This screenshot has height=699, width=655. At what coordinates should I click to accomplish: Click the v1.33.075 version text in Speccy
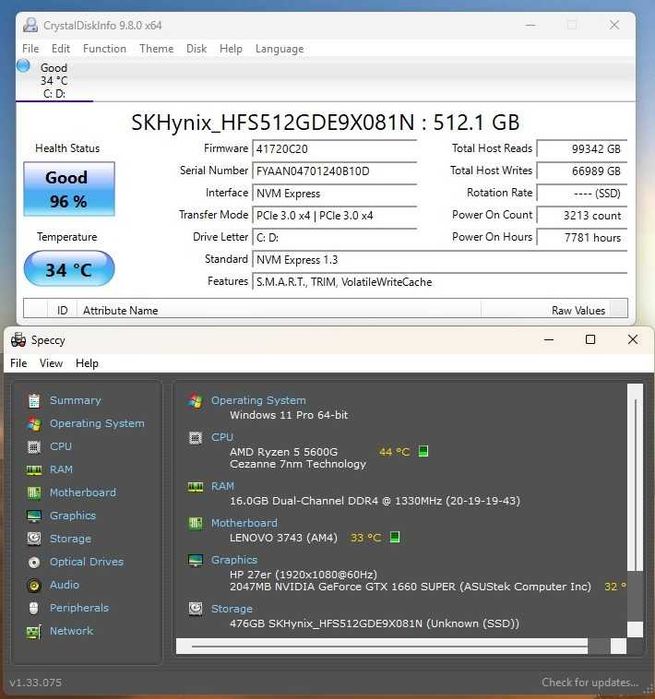pyautogui.click(x=36, y=683)
